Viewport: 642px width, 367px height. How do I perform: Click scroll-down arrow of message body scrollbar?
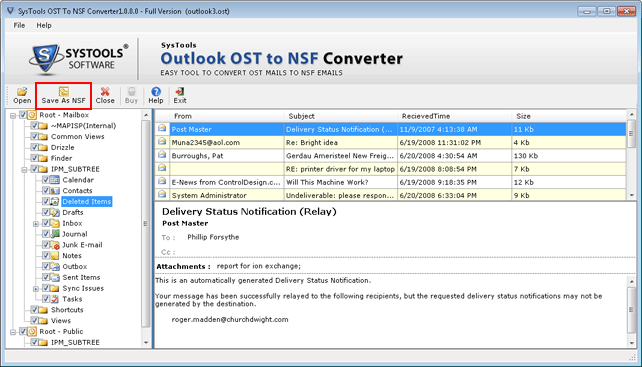pos(631,342)
